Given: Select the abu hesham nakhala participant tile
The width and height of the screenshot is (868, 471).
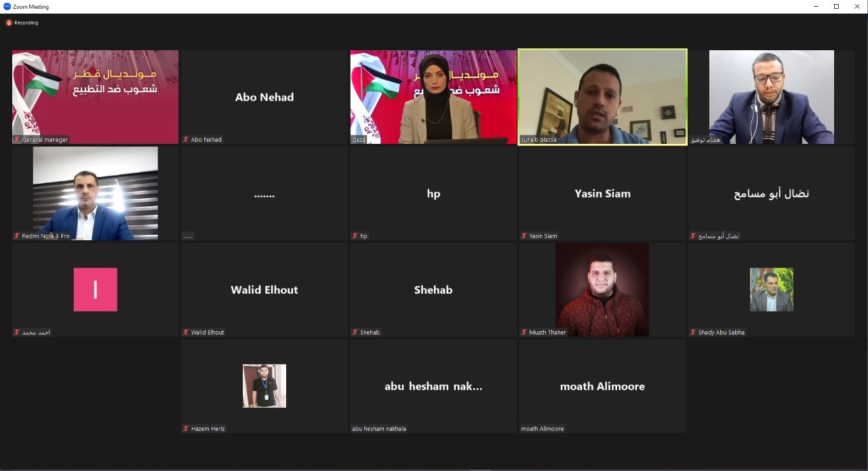Looking at the screenshot, I should (x=433, y=386).
